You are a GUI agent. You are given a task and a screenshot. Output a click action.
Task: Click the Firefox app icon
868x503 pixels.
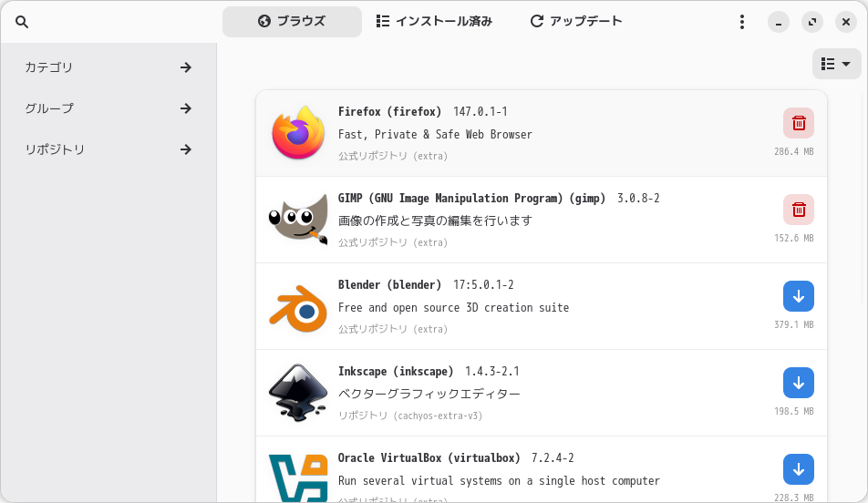coord(298,133)
